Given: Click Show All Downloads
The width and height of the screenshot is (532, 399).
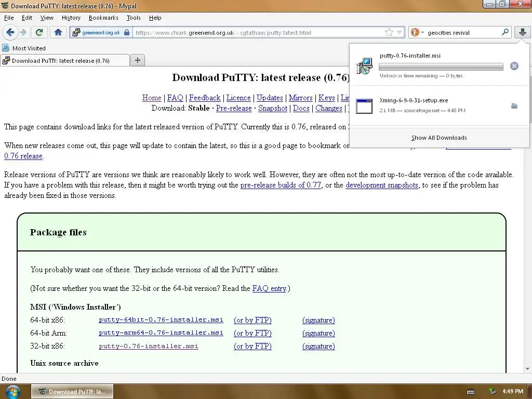Looking at the screenshot, I should pos(439,138).
